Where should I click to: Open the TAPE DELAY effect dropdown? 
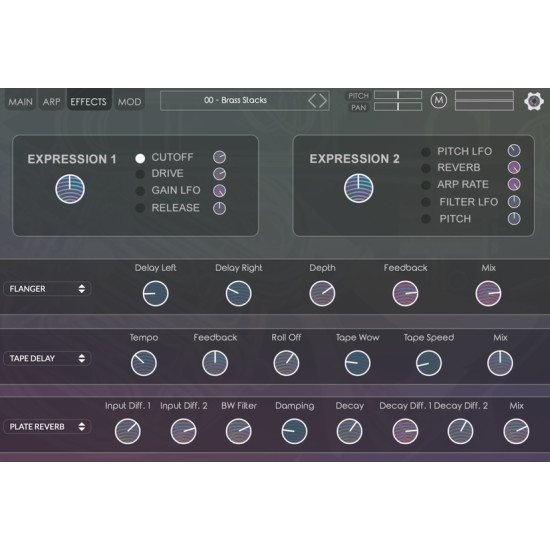(47, 358)
